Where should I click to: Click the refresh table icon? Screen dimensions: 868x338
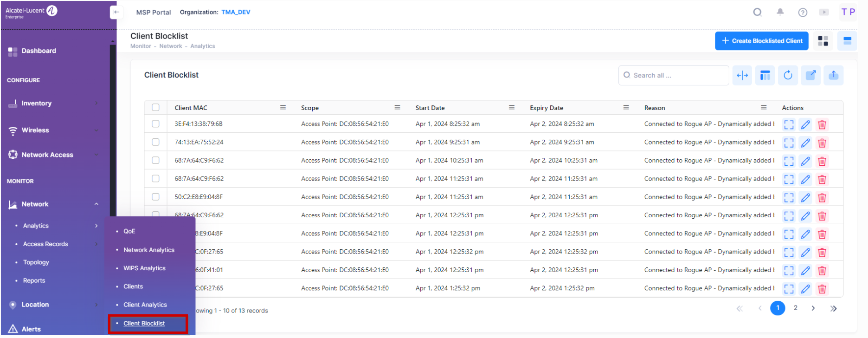[x=788, y=75]
